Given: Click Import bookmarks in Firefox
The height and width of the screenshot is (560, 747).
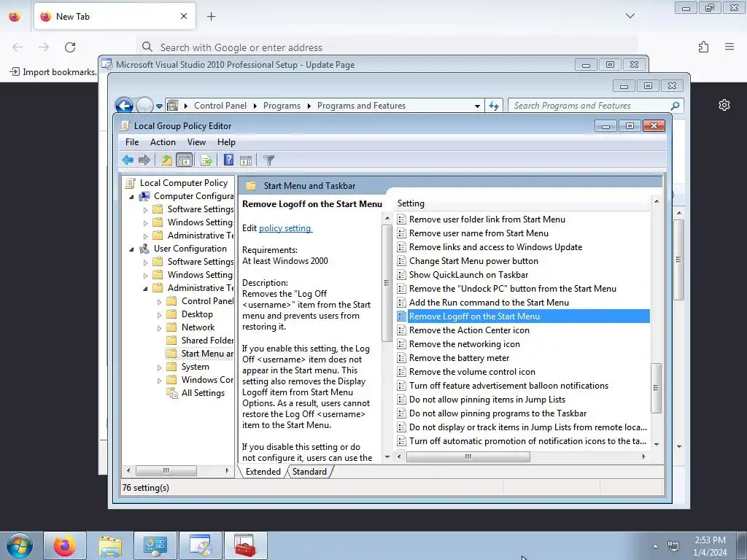Looking at the screenshot, I should (53, 72).
